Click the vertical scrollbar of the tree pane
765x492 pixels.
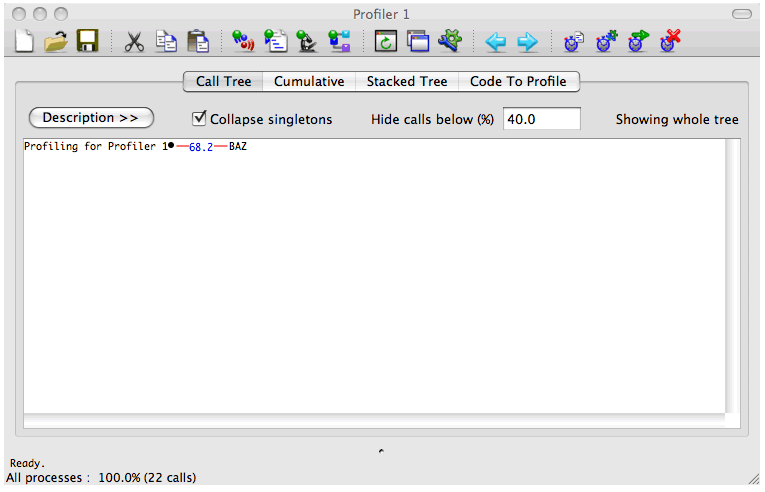pos(732,276)
